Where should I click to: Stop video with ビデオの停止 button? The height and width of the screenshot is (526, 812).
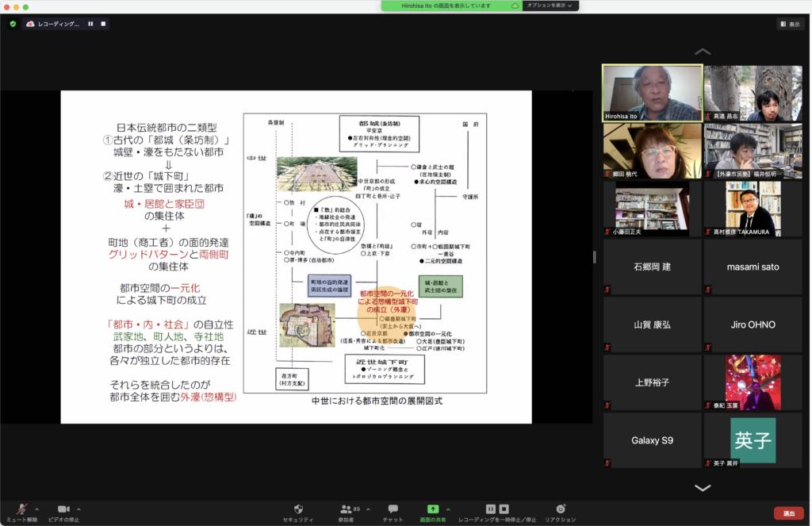(x=63, y=509)
